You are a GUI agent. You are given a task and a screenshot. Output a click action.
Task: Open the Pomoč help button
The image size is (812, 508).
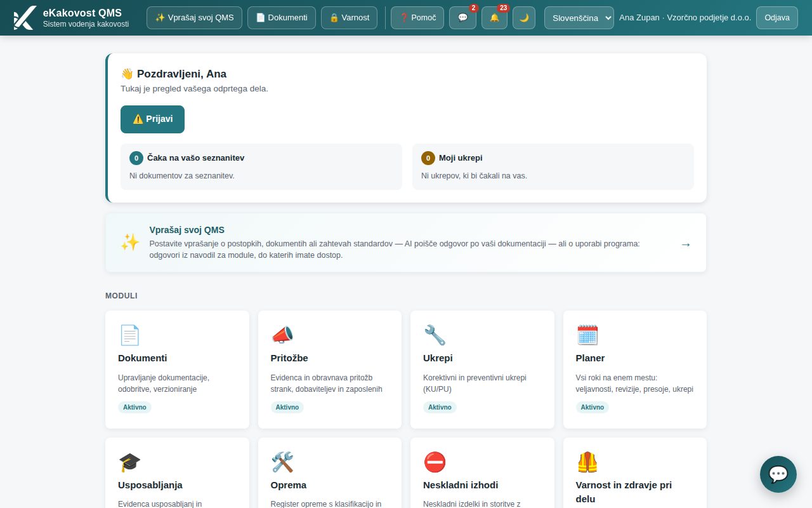(417, 18)
